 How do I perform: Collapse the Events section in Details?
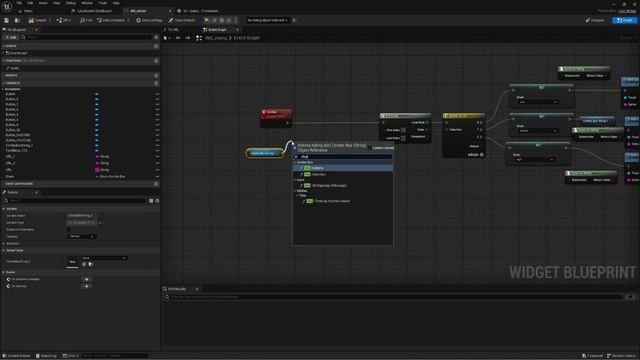4,272
